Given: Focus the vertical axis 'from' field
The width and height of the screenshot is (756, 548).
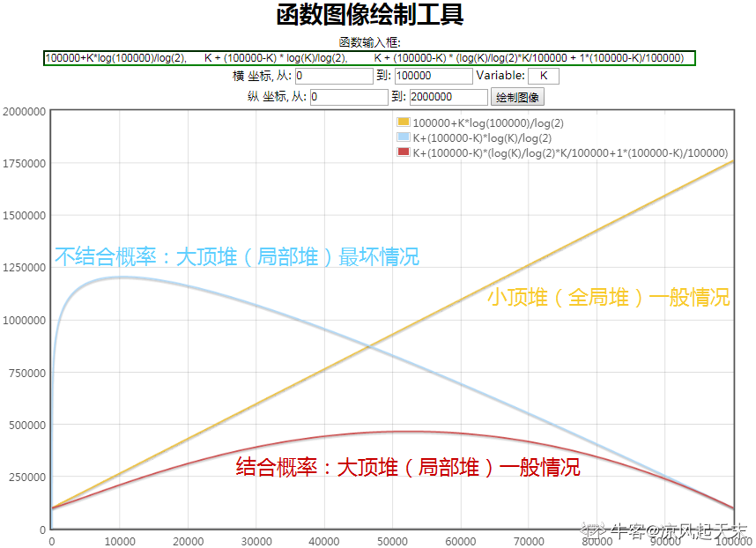Looking at the screenshot, I should (348, 97).
